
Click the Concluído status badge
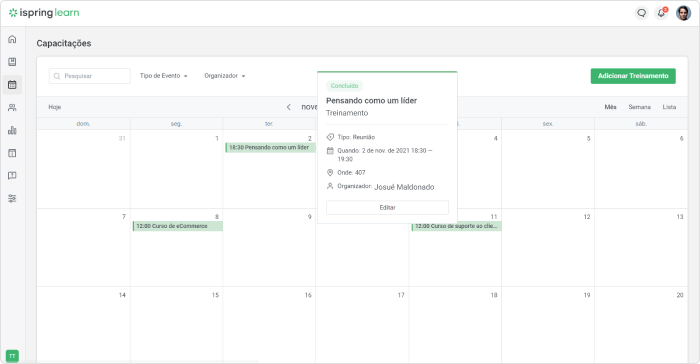(344, 86)
